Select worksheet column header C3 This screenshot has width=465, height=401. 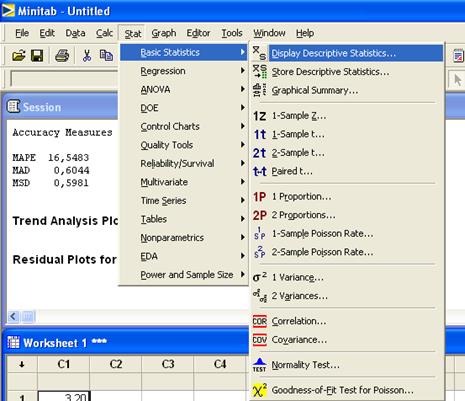point(168,364)
